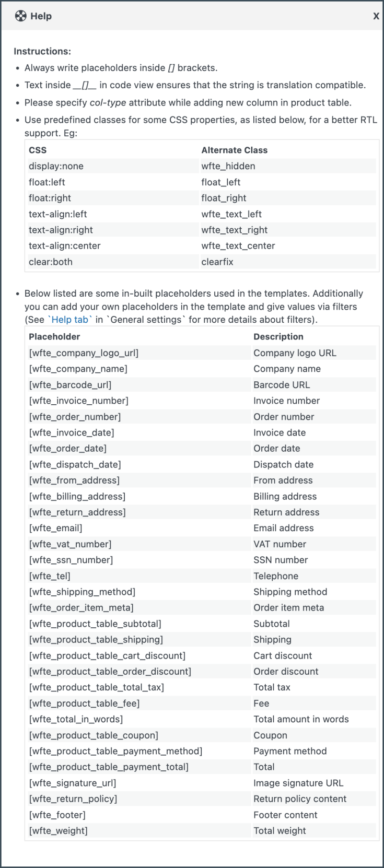Click the [wfte_total_in_words] placeholder
Image resolution: width=384 pixels, height=868 pixels.
76,719
